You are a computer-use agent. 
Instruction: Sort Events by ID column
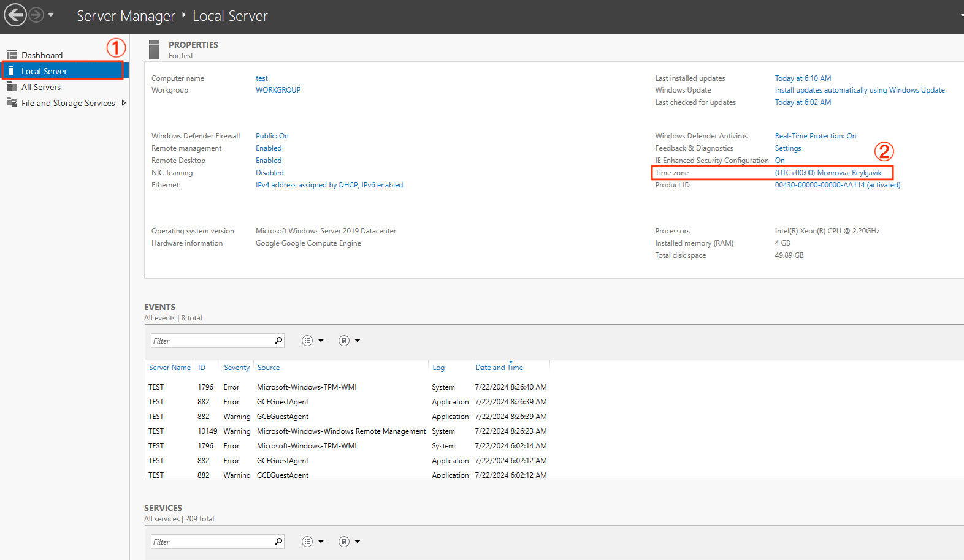pos(201,368)
